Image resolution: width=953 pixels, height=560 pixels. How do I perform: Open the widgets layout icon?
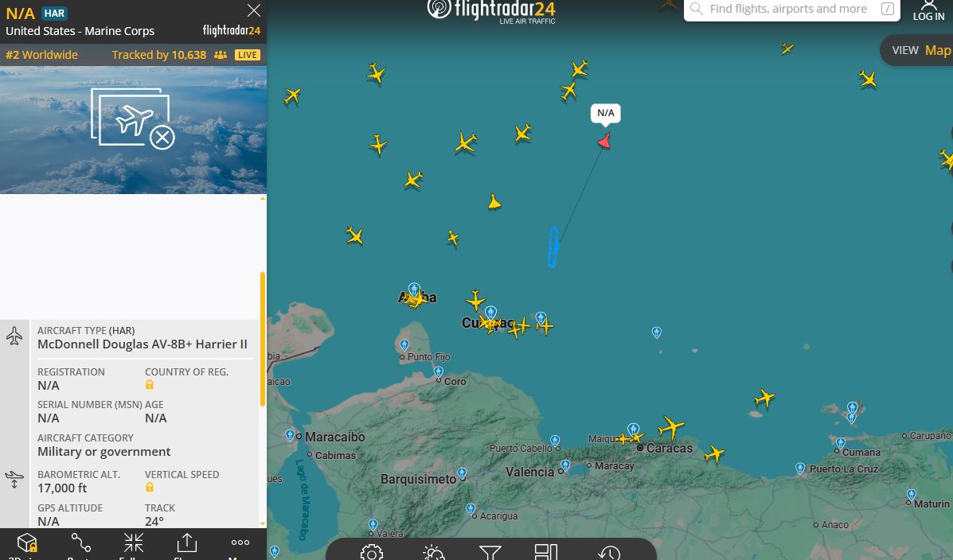pyautogui.click(x=546, y=552)
